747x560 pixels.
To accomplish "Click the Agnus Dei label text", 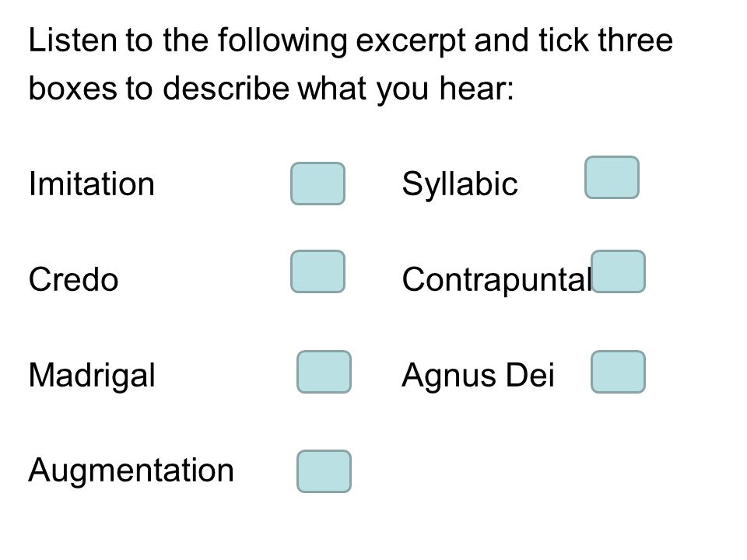I will [x=479, y=376].
